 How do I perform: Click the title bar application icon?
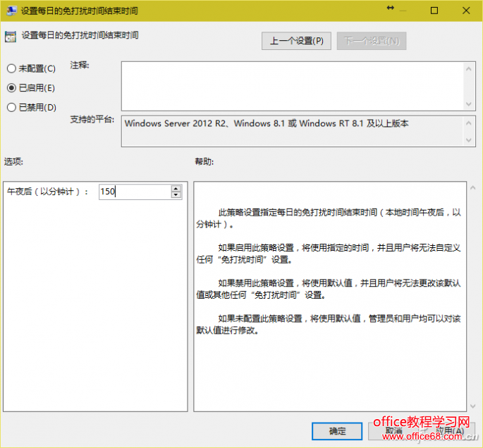pos(11,11)
